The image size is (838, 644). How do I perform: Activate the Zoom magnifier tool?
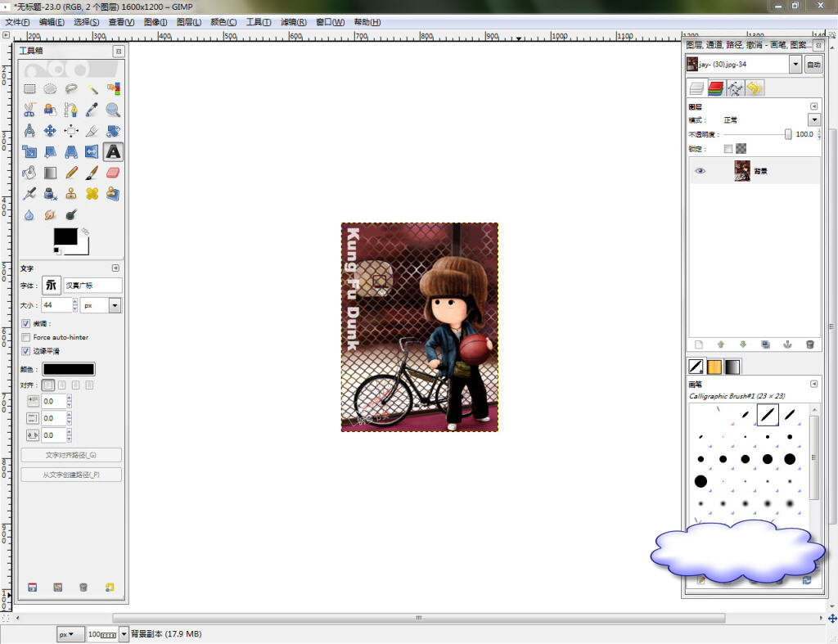(x=113, y=110)
